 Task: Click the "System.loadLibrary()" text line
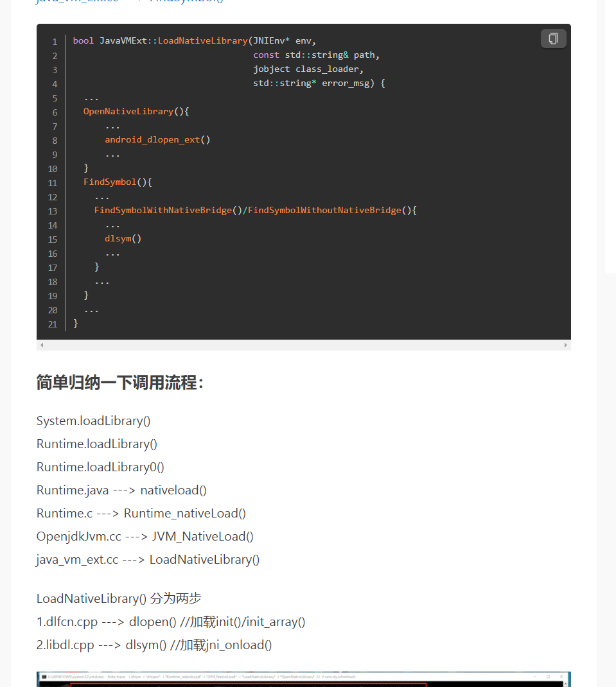[94, 421]
